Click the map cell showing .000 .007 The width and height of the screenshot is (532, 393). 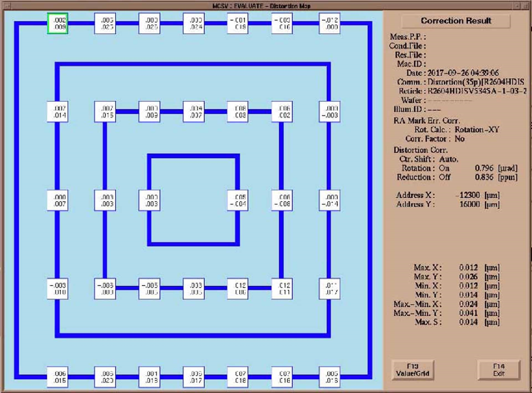[x=58, y=200]
